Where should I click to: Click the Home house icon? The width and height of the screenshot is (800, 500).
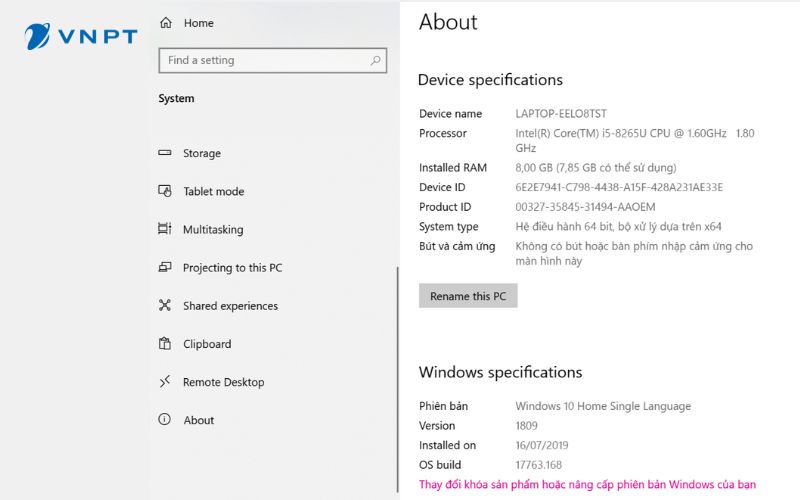166,23
